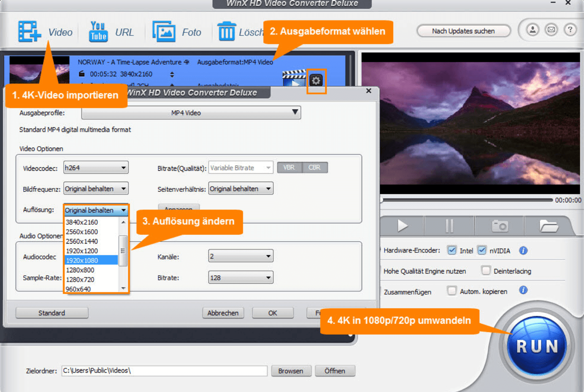Viewport: 584px width, 392px height.
Task: Open the Bildfrequenz dropdown
Action: (96, 188)
